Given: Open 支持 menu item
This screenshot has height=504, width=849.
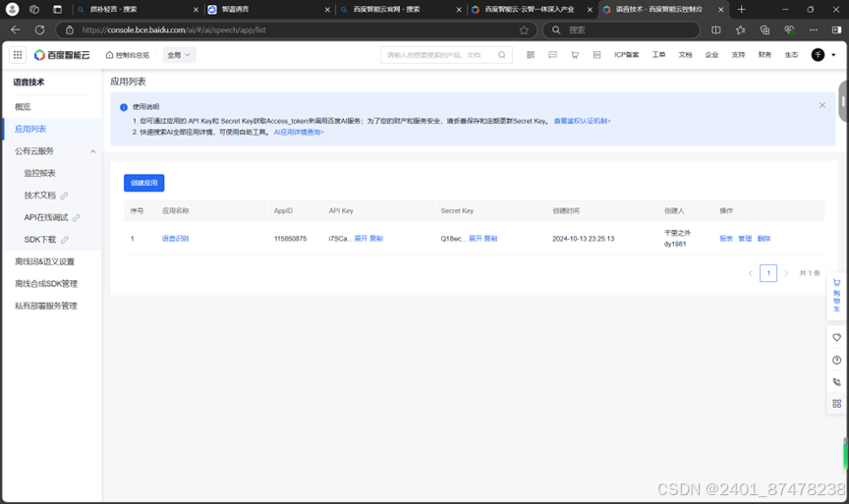Looking at the screenshot, I should click(738, 55).
